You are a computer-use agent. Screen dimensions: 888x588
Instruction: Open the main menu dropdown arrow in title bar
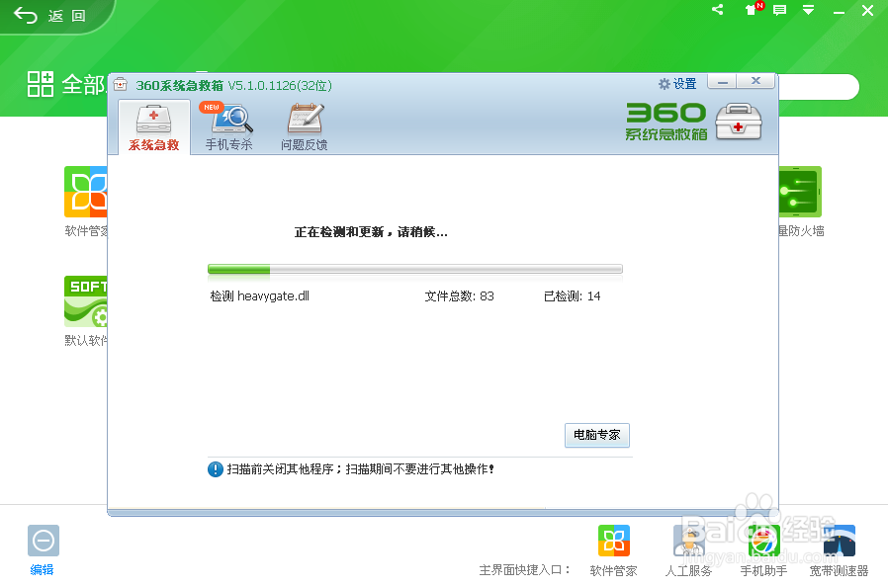point(809,10)
